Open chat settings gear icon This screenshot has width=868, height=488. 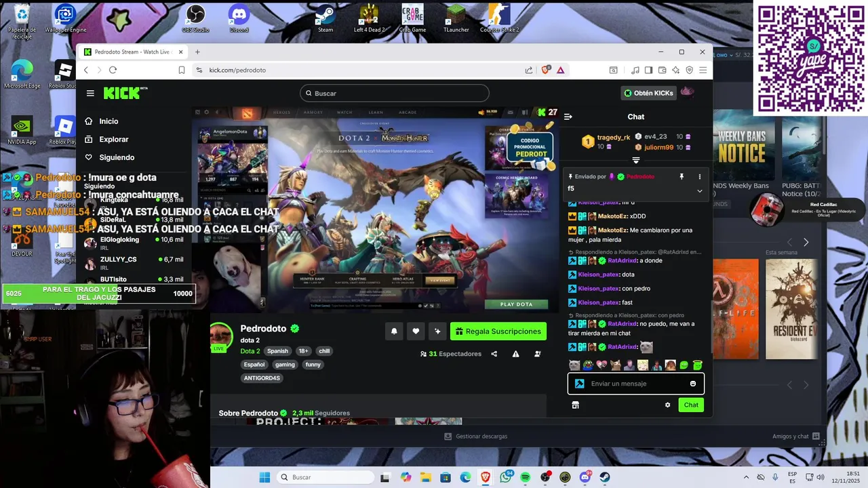(x=668, y=405)
